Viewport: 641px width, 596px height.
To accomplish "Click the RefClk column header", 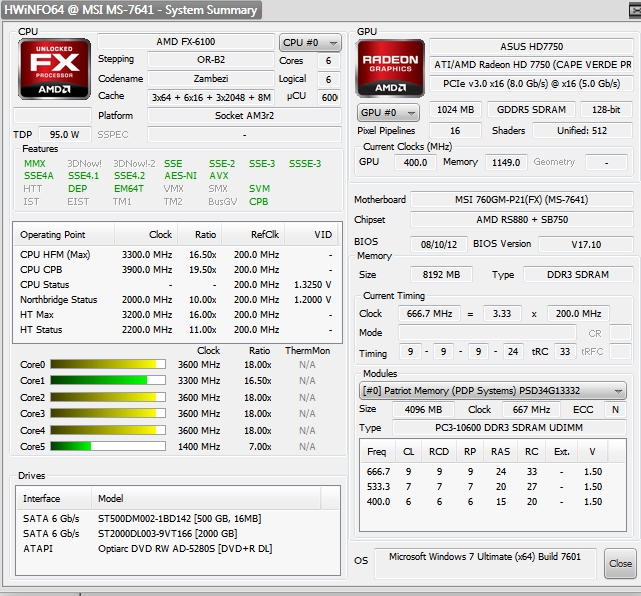I will (253, 235).
